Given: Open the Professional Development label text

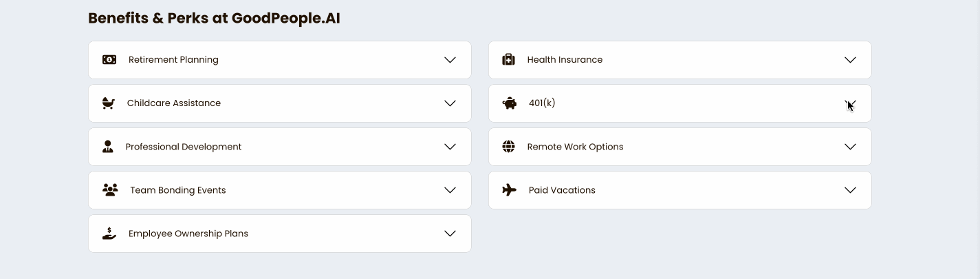Looking at the screenshot, I should (x=184, y=147).
